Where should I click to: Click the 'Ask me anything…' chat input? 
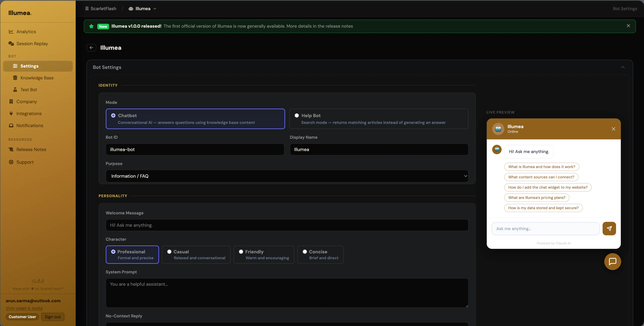546,229
